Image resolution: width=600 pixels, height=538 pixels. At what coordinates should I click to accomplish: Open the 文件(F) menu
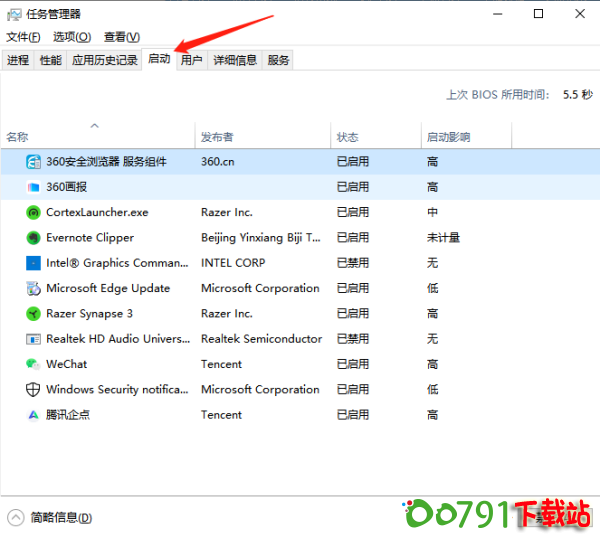pyautogui.click(x=23, y=37)
